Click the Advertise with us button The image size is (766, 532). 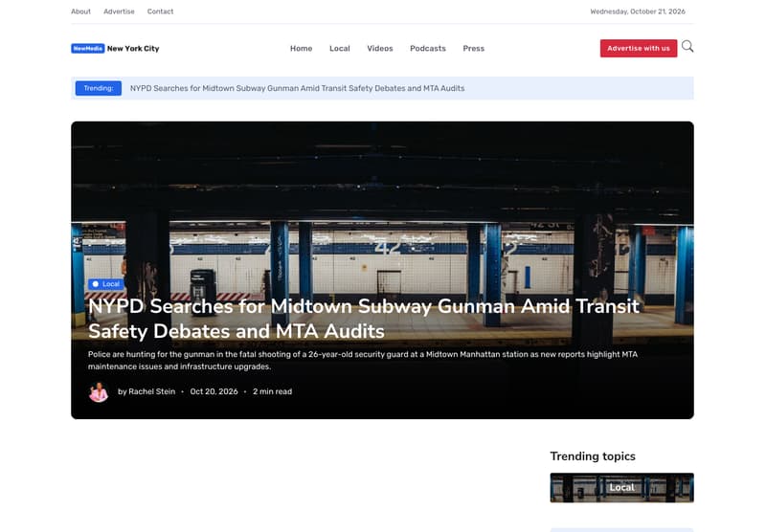pos(639,48)
